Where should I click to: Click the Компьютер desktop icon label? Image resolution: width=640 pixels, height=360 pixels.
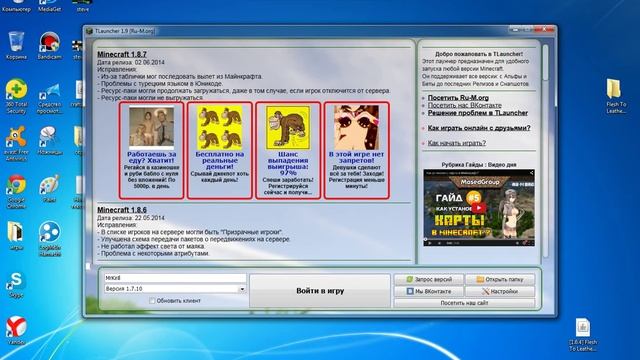pyautogui.click(x=16, y=9)
